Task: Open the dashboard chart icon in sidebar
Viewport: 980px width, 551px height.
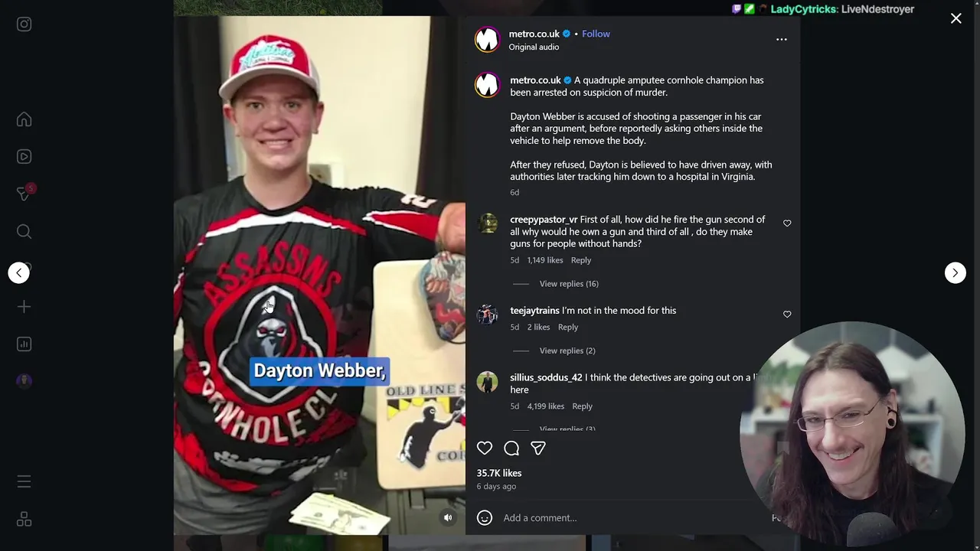Action: [x=24, y=344]
